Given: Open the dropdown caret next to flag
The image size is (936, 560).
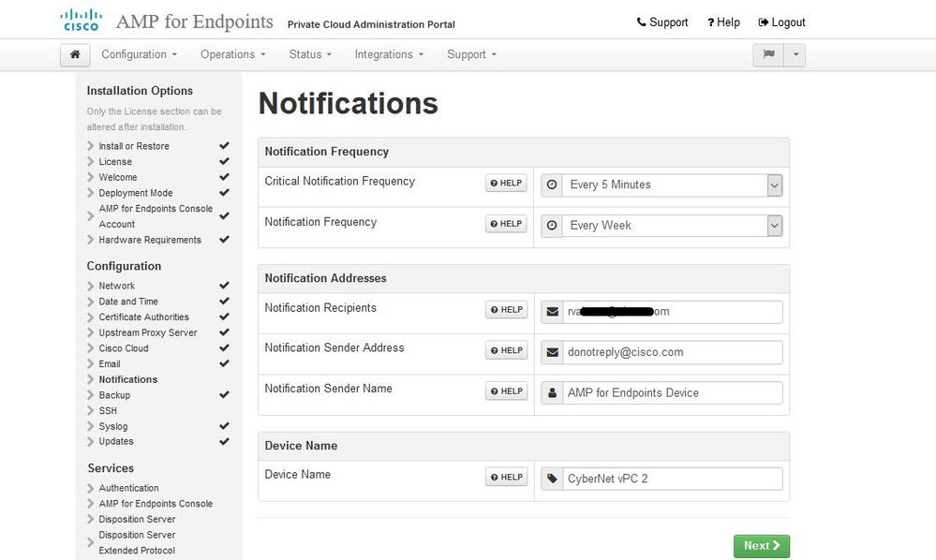Looking at the screenshot, I should (795, 55).
